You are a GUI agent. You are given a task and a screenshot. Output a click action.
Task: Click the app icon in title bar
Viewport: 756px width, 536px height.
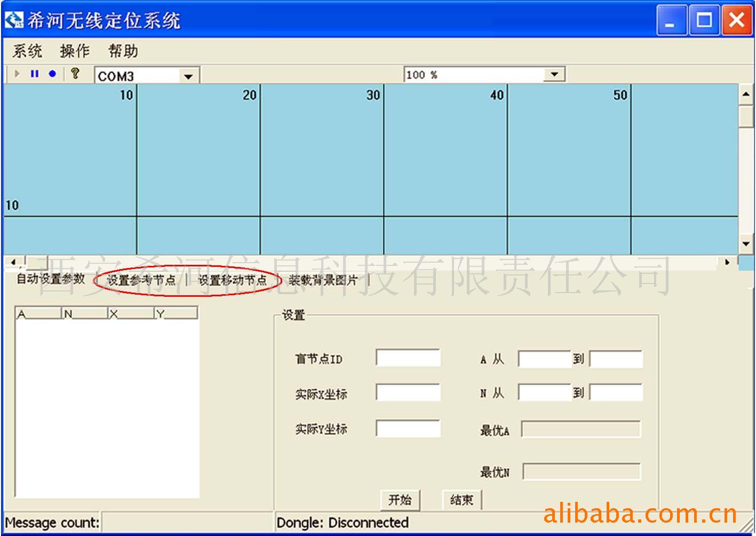point(14,20)
